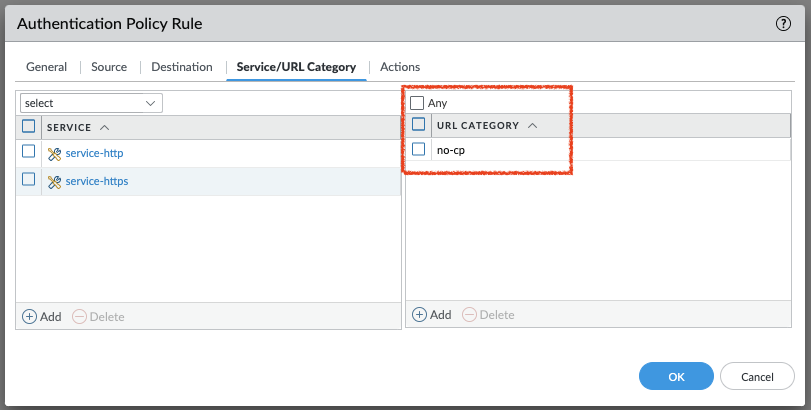The image size is (811, 410).
Task: Check the service-https checkbox
Action: pos(28,180)
